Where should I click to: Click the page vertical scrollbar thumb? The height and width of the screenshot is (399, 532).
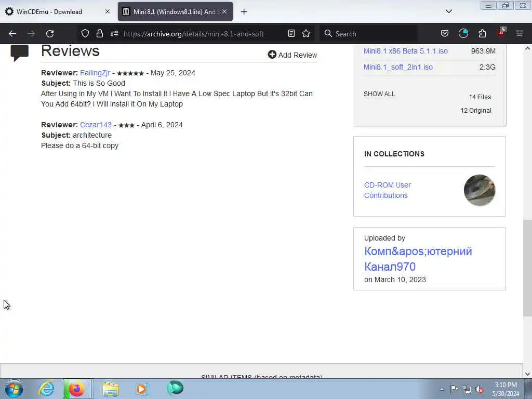[527, 268]
